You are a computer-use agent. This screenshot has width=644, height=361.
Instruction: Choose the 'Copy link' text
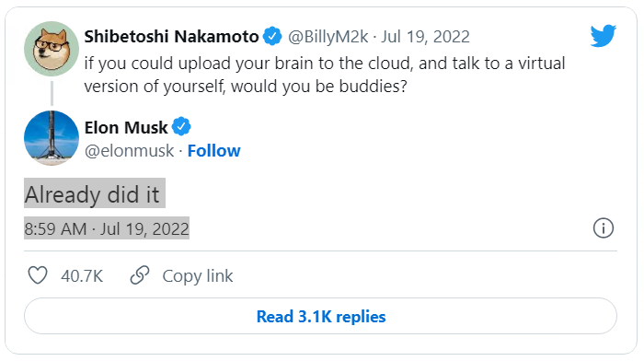coord(198,276)
